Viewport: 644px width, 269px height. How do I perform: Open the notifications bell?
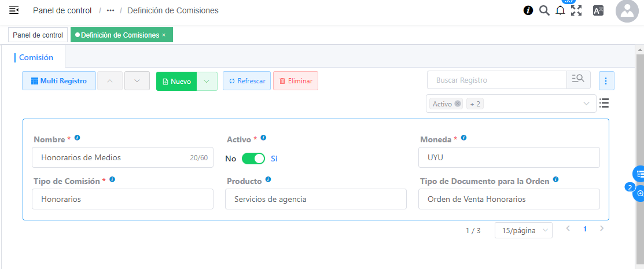pyautogui.click(x=560, y=11)
